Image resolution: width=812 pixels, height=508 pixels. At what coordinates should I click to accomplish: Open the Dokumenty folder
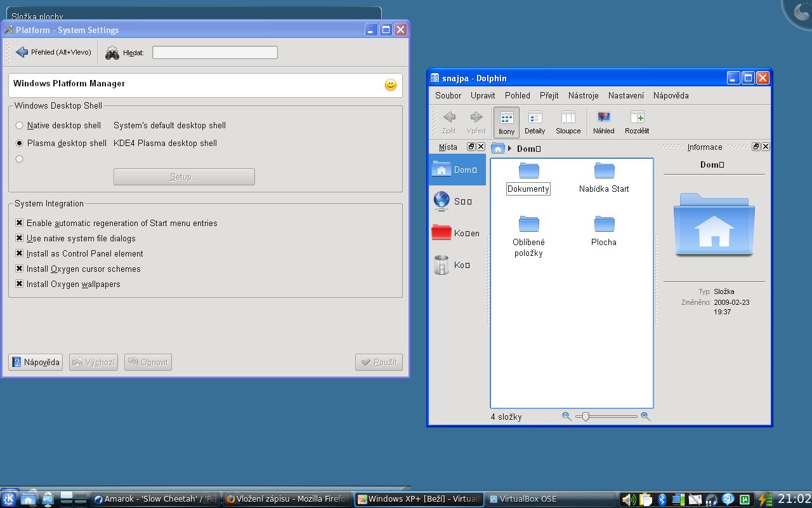pos(528,178)
